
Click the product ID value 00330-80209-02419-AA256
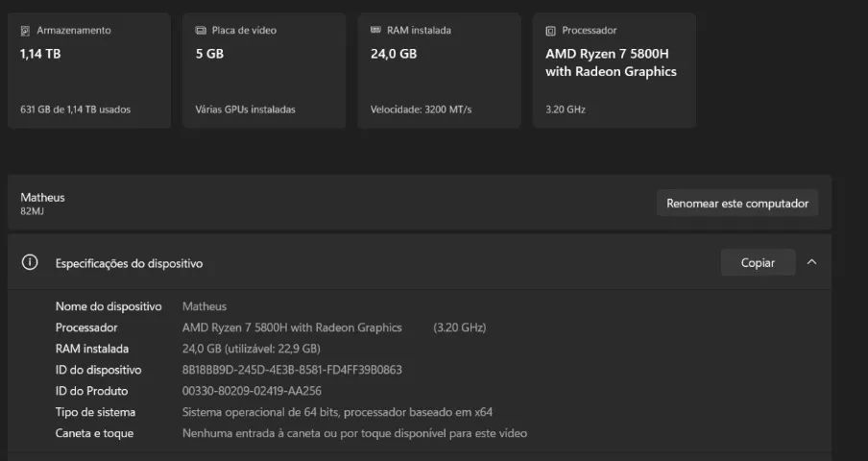coord(252,391)
